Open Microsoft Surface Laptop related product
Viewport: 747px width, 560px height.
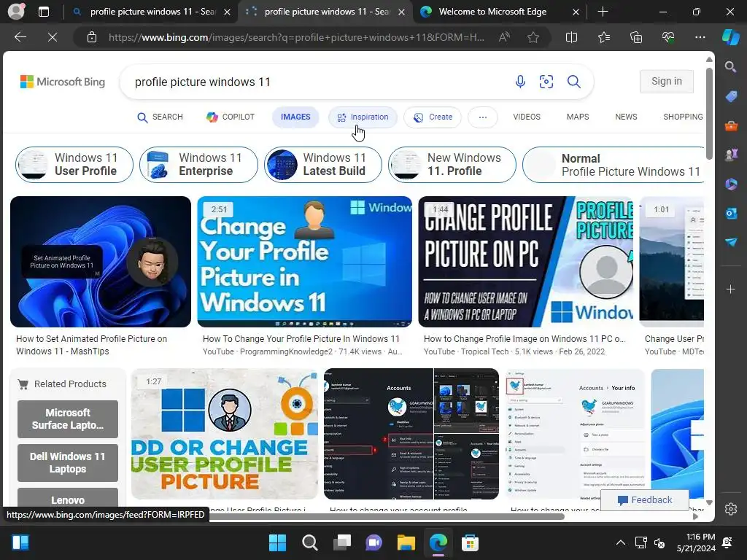pos(68,419)
